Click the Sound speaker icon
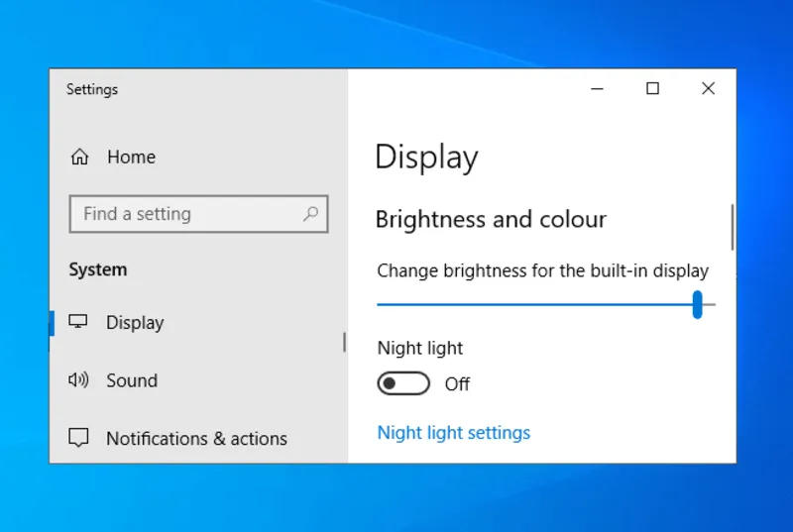Viewport: 793px width, 532px height. click(x=78, y=379)
